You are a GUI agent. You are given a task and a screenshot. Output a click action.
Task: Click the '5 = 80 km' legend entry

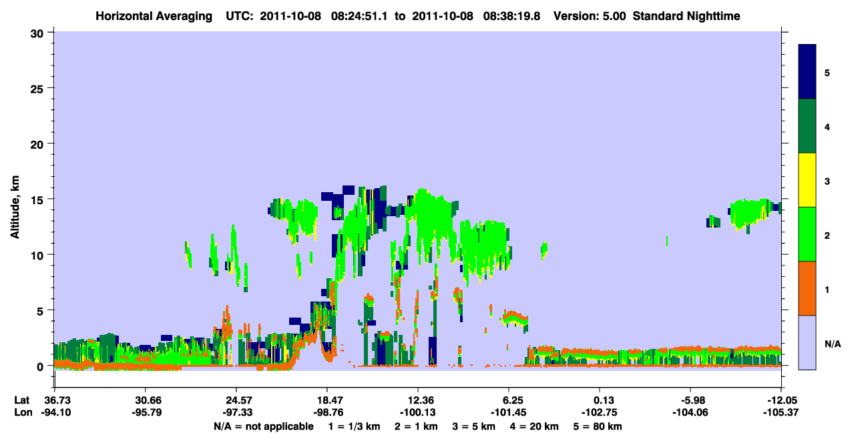point(598,426)
